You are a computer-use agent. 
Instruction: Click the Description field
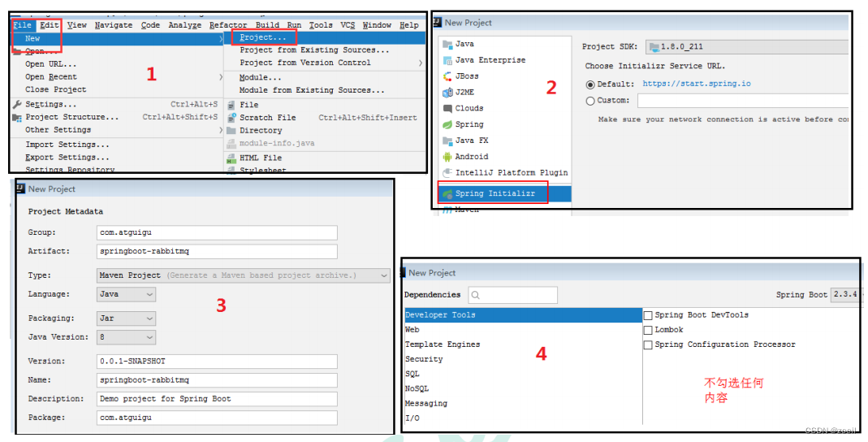217,399
